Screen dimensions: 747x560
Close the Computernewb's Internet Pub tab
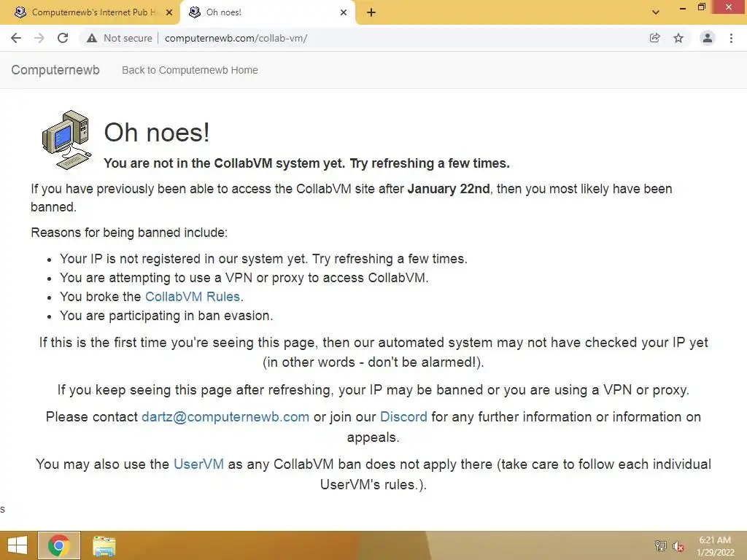pyautogui.click(x=169, y=12)
